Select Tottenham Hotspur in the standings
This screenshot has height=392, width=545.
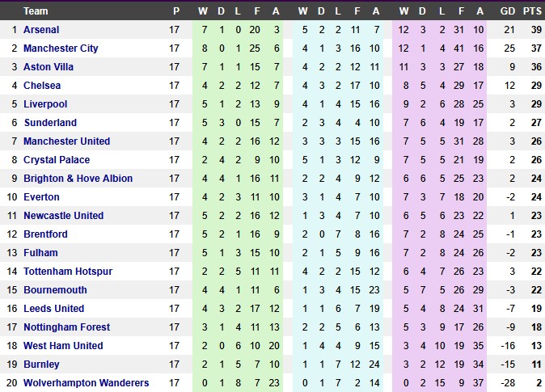pos(68,272)
